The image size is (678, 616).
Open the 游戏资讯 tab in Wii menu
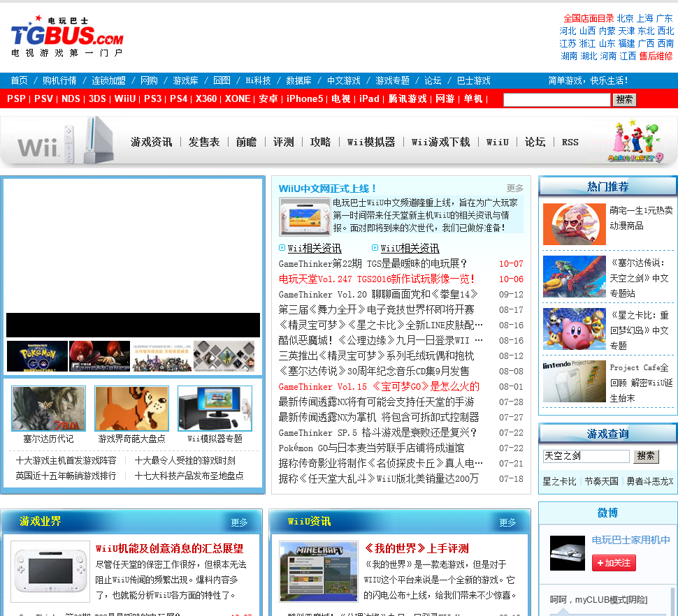click(x=152, y=142)
